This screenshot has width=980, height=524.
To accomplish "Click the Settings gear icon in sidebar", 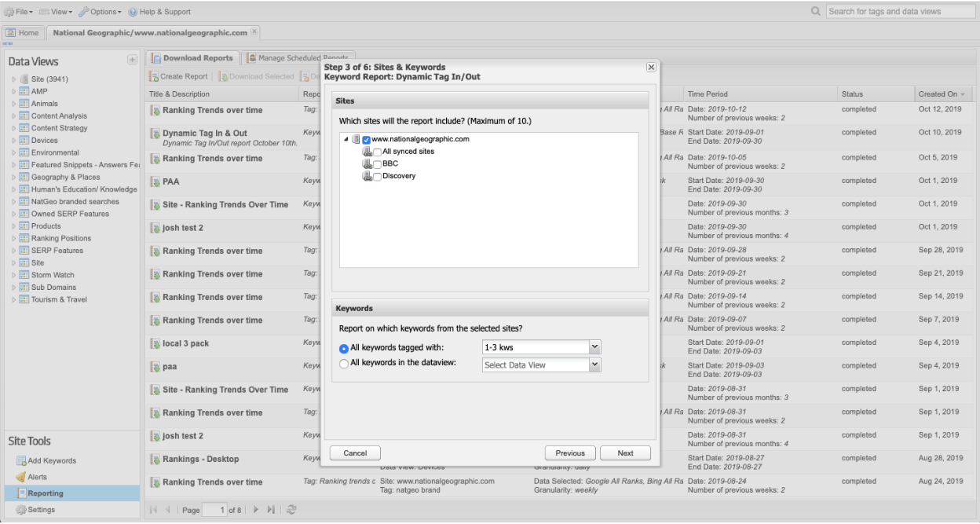I will click(22, 510).
